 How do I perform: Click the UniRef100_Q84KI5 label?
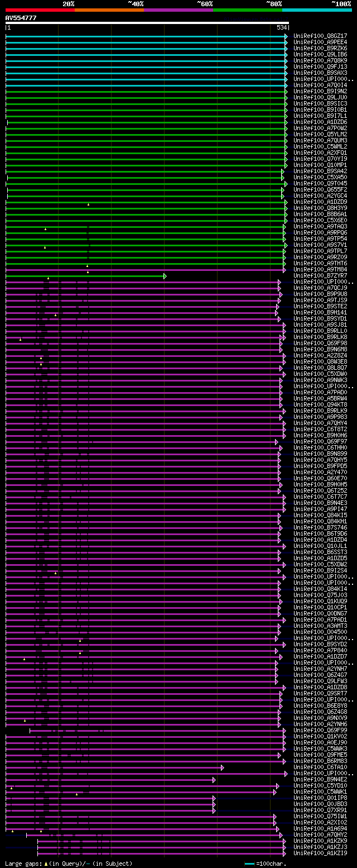coord(320,515)
